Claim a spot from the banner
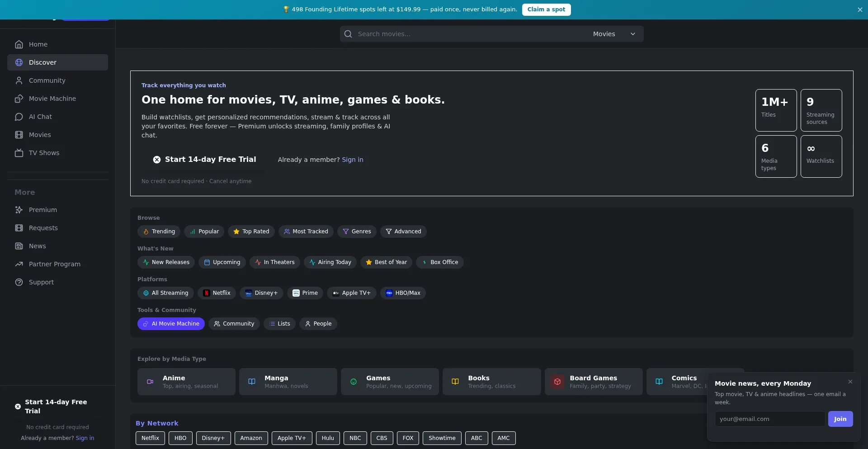Viewport: 868px width, 449px height. pyautogui.click(x=546, y=9)
